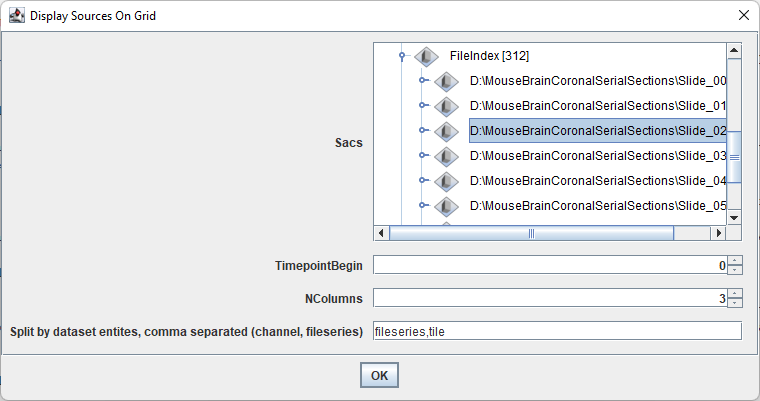Click the diamond icon beside FileIndex [312]
This screenshot has width=760, height=401.
427,56
